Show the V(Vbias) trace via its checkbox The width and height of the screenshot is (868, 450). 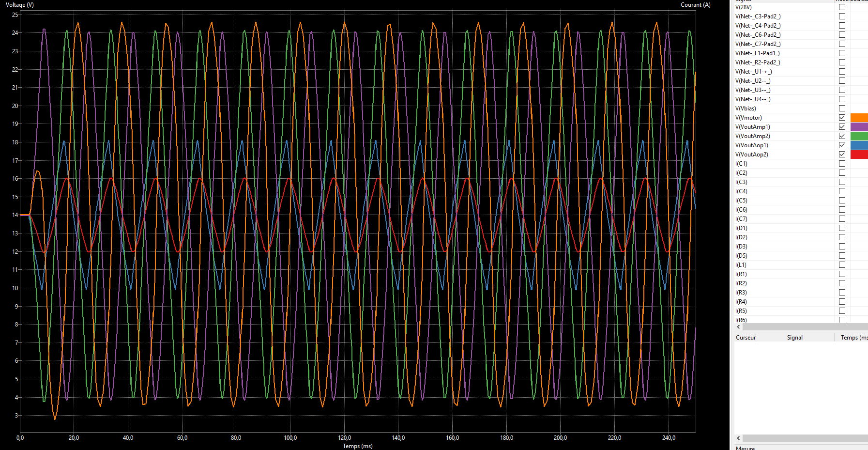coord(842,109)
